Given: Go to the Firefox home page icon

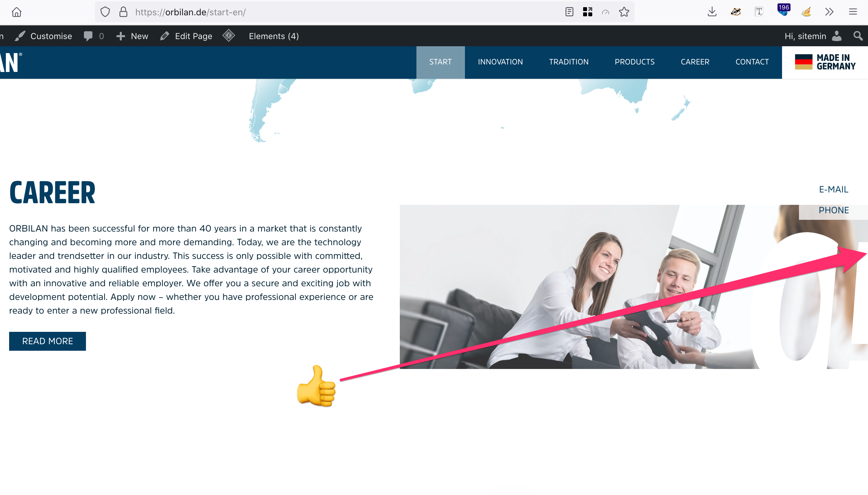Looking at the screenshot, I should tap(16, 12).
